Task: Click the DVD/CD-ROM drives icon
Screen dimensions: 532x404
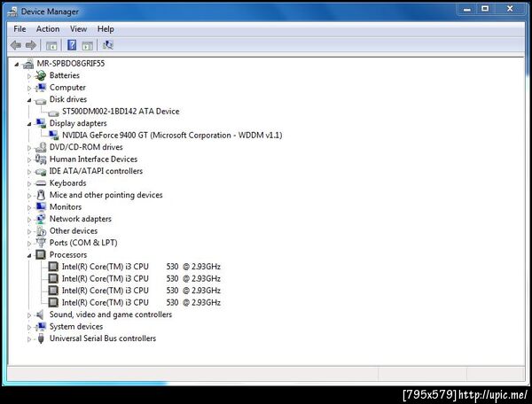Action: tap(41, 147)
